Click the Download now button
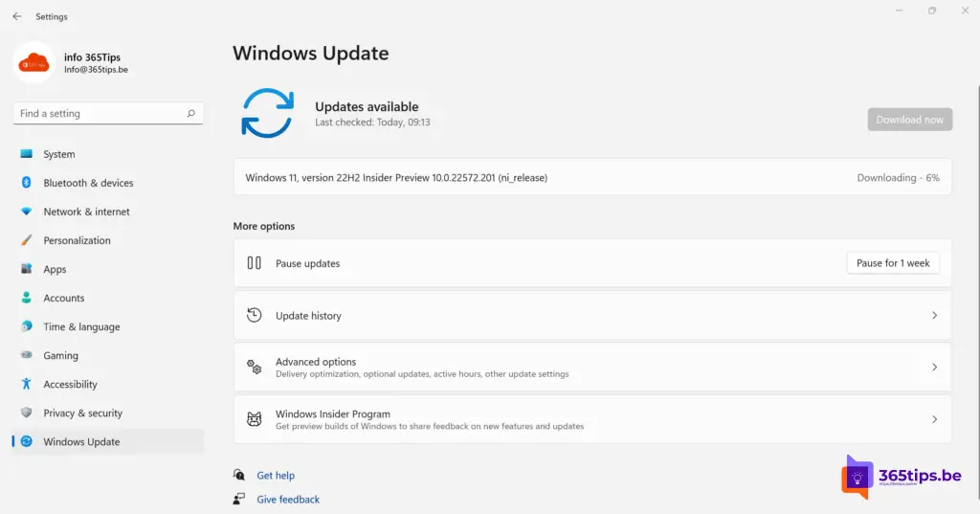The image size is (980, 514). 909,120
